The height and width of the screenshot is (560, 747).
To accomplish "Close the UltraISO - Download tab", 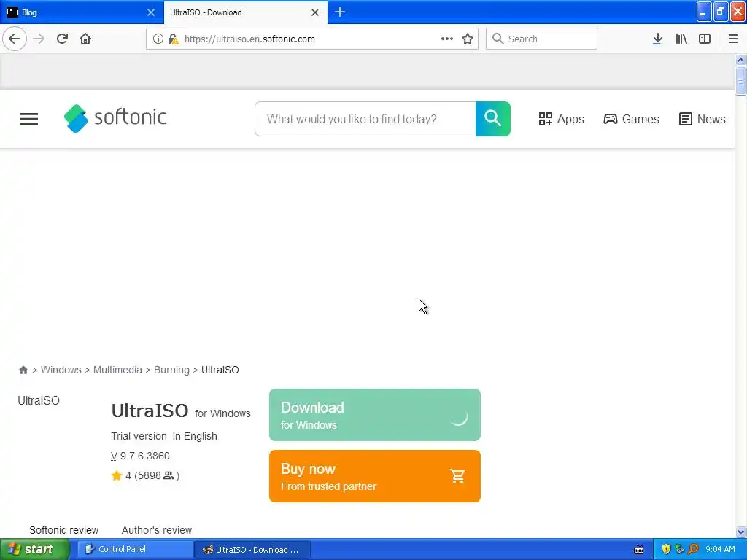I will pos(315,12).
